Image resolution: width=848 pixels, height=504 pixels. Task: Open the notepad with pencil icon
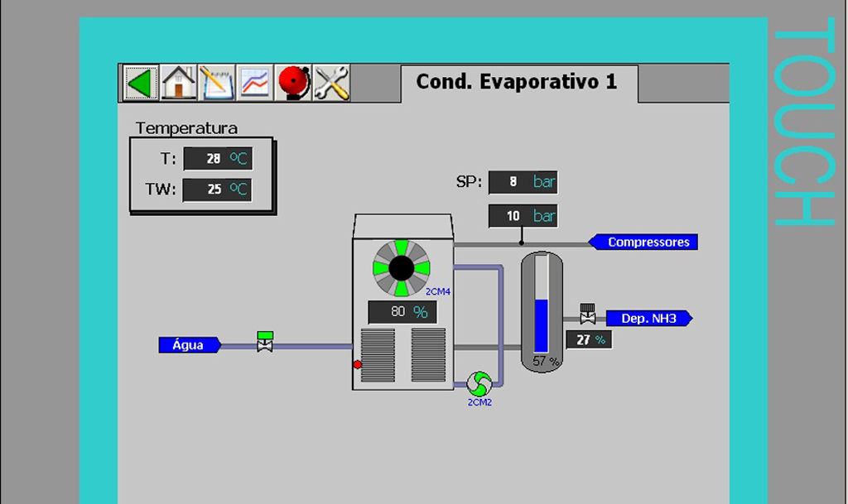217,83
